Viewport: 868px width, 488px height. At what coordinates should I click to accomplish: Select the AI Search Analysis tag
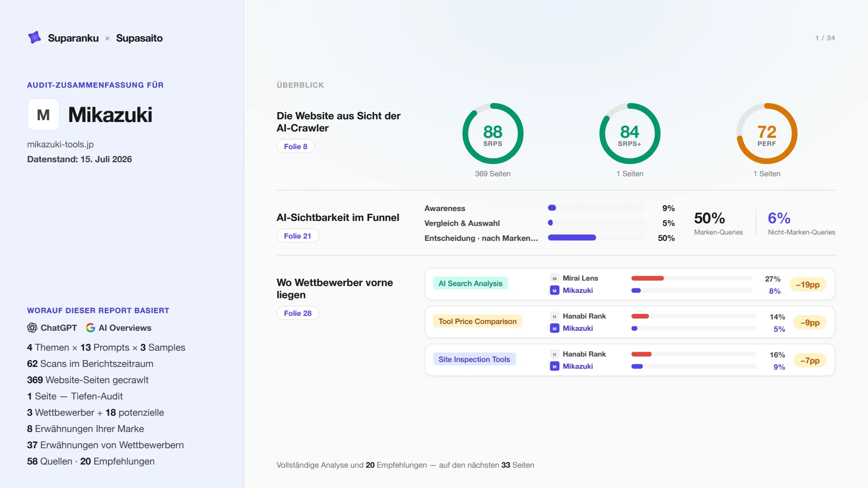click(x=470, y=283)
